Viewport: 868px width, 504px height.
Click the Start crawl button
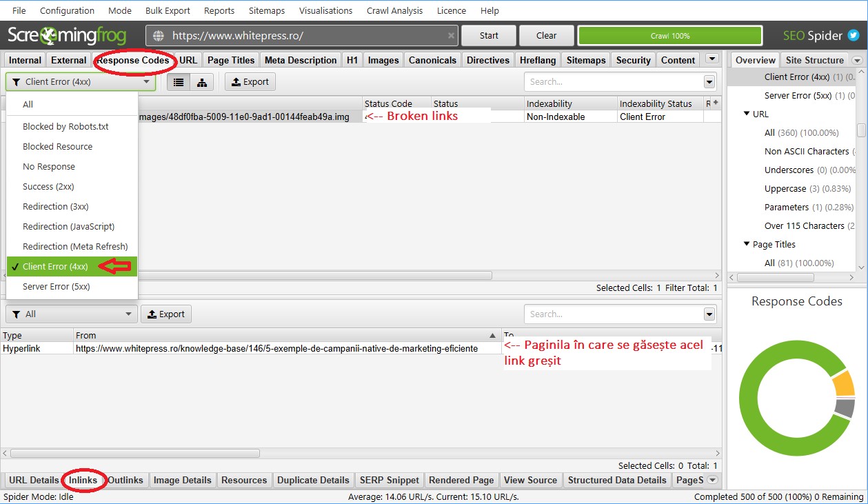tap(489, 36)
